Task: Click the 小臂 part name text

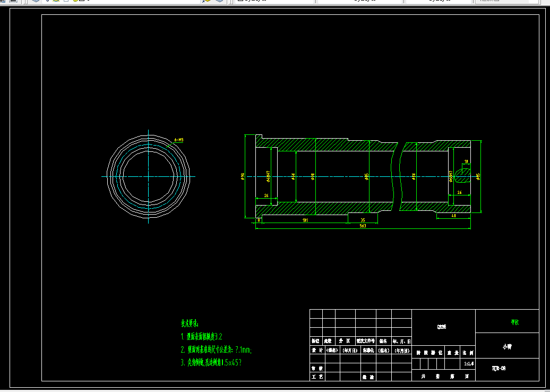Action: pyautogui.click(x=507, y=346)
